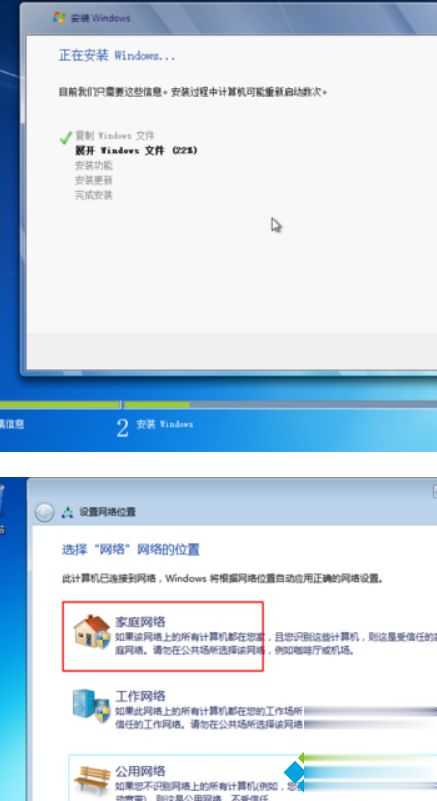Click the green checkmark beside 复制 Windows 文件
Image resolution: width=437 pixels, height=801 pixels.
coord(65,137)
